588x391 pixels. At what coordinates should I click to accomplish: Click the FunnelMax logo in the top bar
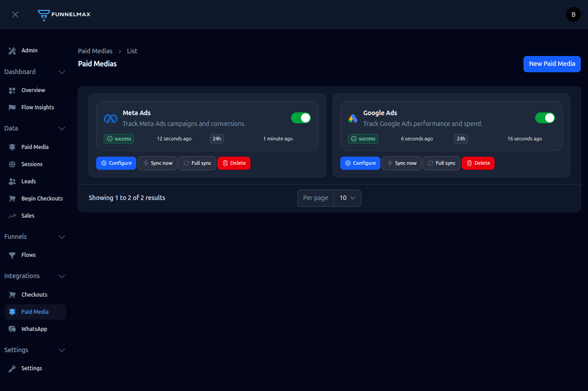(x=64, y=14)
